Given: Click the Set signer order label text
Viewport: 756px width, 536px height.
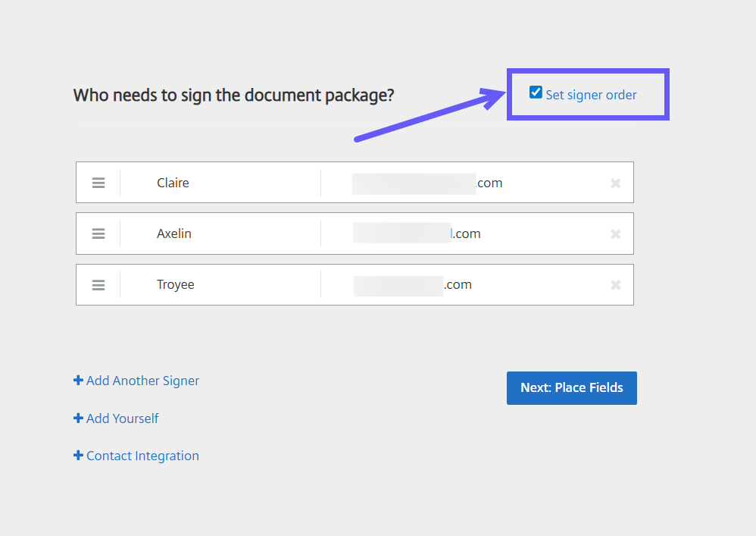Looking at the screenshot, I should 591,95.
